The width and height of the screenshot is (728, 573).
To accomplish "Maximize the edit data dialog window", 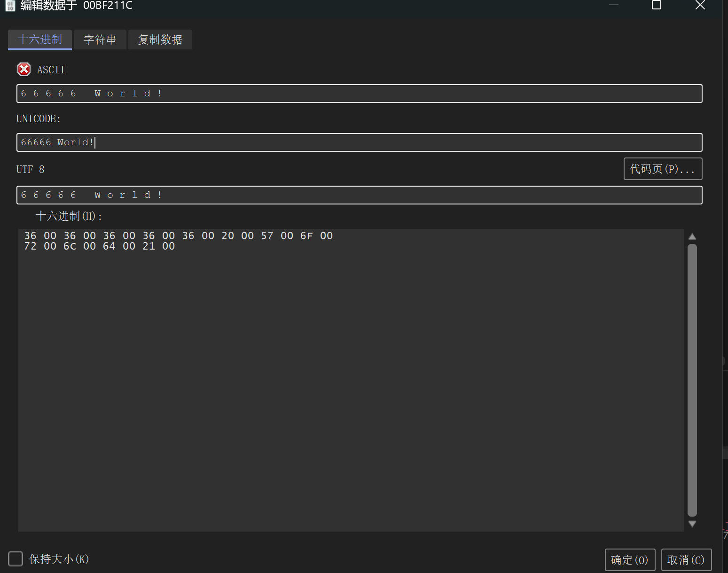I will coord(656,5).
